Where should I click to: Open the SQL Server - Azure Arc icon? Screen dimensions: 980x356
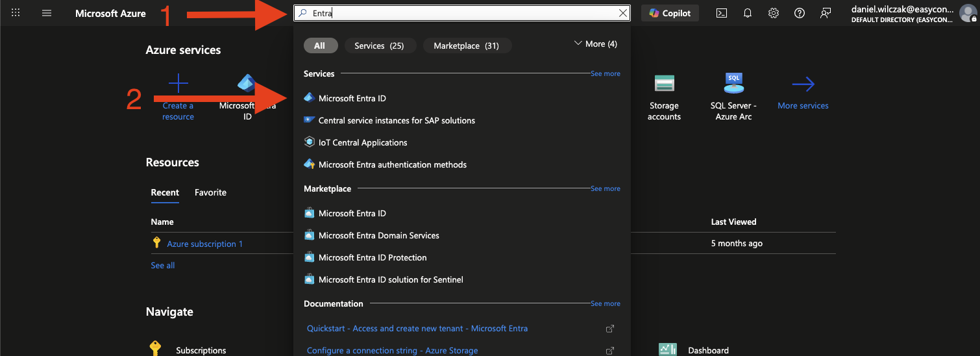[733, 84]
